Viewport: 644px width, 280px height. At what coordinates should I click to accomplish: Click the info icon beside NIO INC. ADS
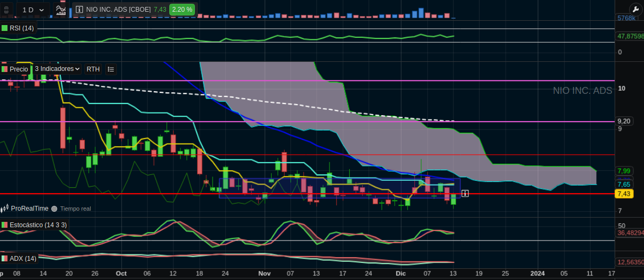pyautogui.click(x=79, y=10)
